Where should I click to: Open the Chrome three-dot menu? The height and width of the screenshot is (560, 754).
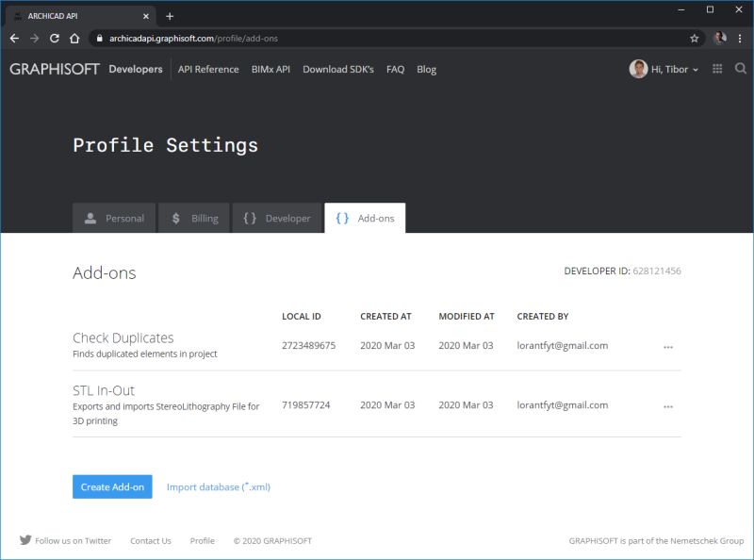tap(740, 39)
